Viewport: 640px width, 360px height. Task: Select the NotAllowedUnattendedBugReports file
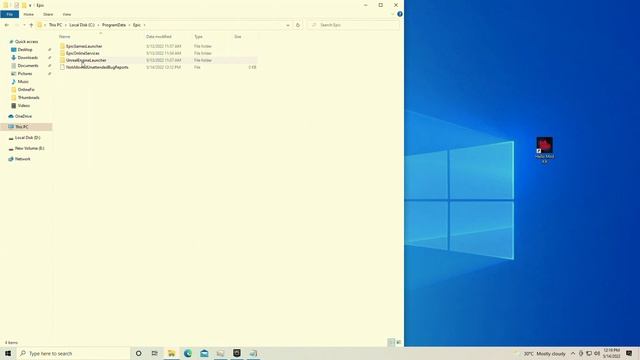97,67
